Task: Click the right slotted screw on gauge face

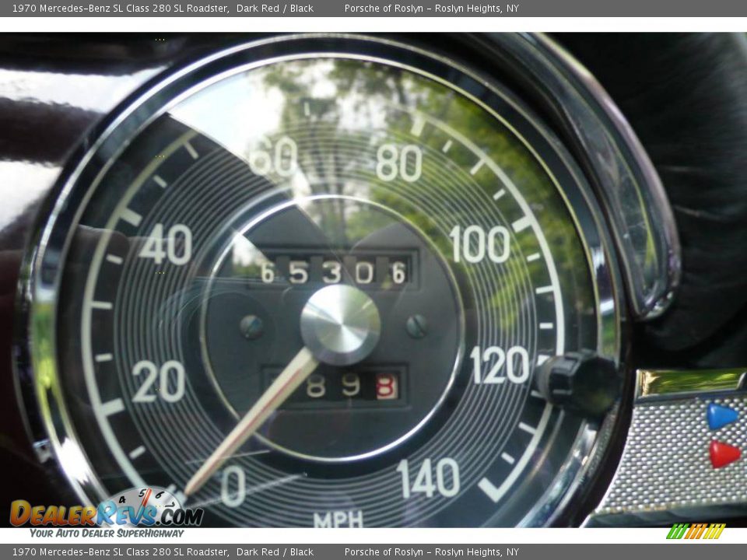Action: click(417, 326)
